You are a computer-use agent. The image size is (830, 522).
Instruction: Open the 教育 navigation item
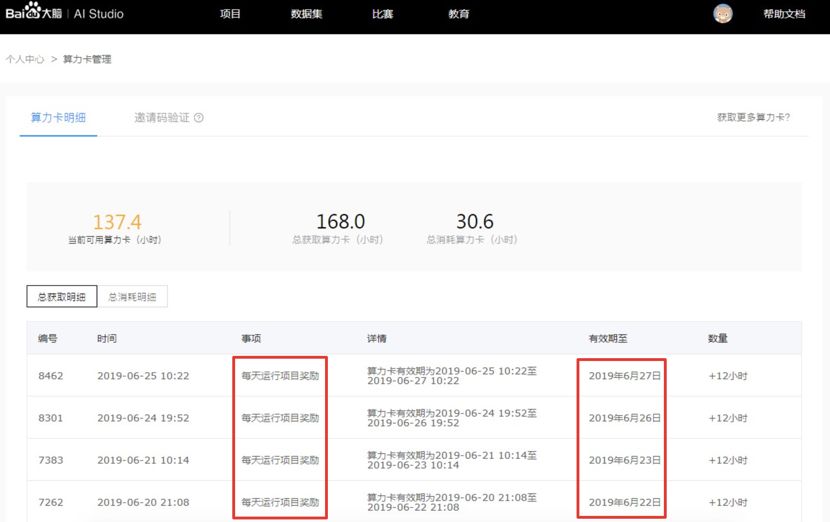458,14
